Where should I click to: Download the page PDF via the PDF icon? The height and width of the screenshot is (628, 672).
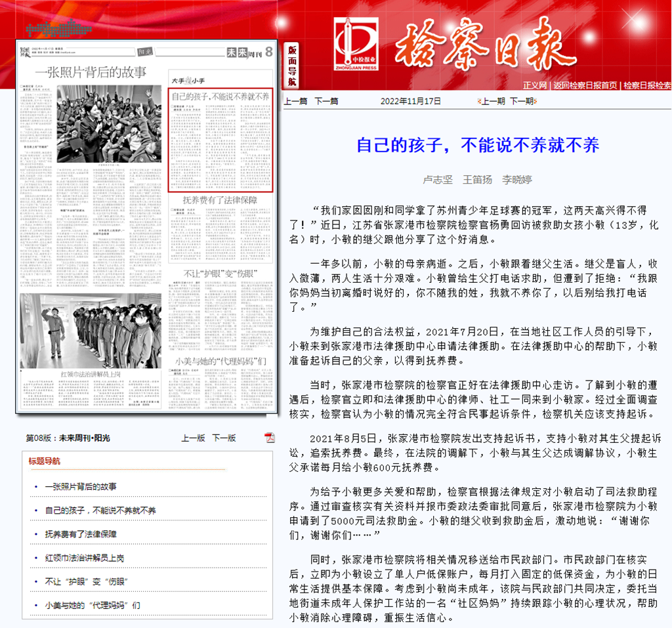coord(269,438)
